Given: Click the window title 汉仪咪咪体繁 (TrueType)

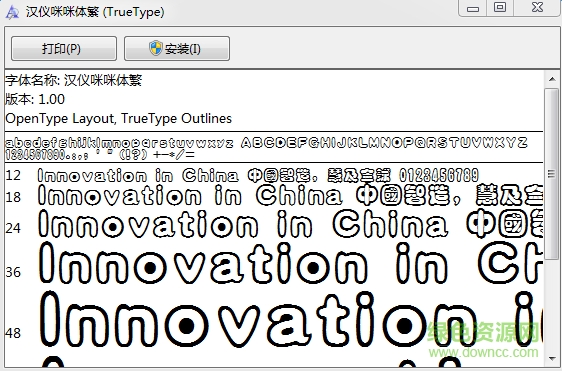Looking at the screenshot, I should (x=95, y=12).
